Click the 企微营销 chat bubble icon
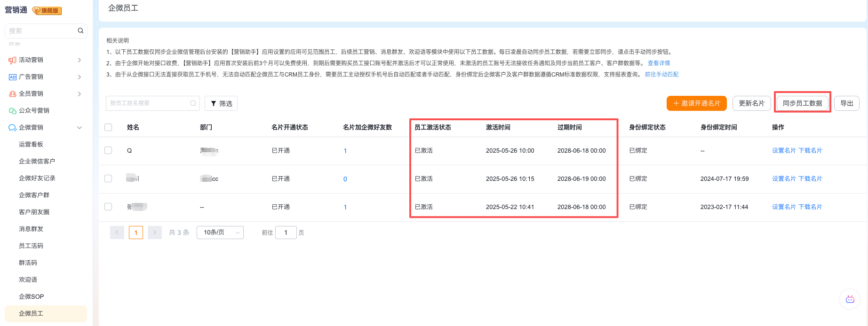Viewport: 868px width, 326px height. click(13, 128)
